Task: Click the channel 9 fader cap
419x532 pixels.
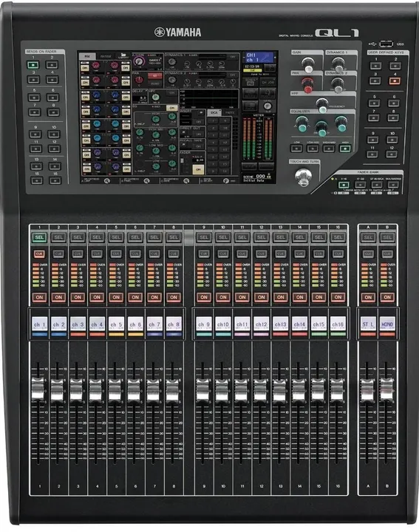Action: pos(202,389)
